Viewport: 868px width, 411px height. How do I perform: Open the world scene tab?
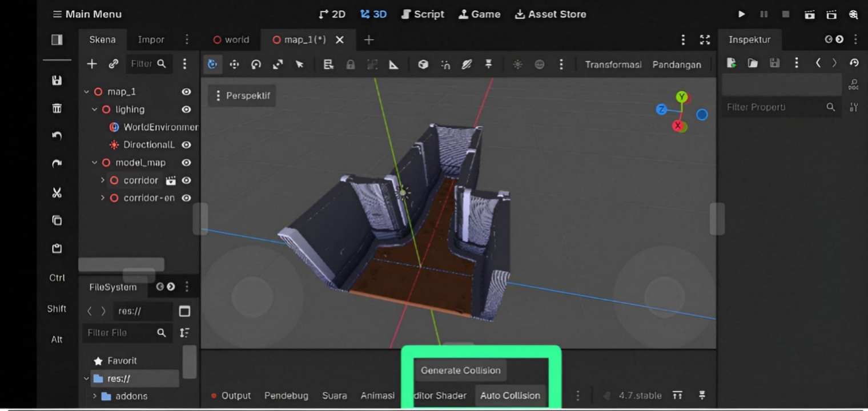click(x=231, y=39)
